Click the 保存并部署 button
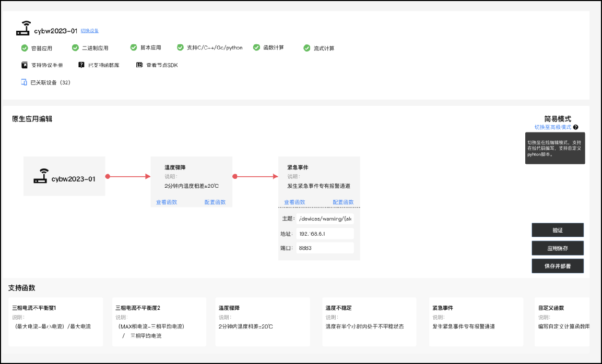Screen dimensions: 602x364 click(x=558, y=266)
